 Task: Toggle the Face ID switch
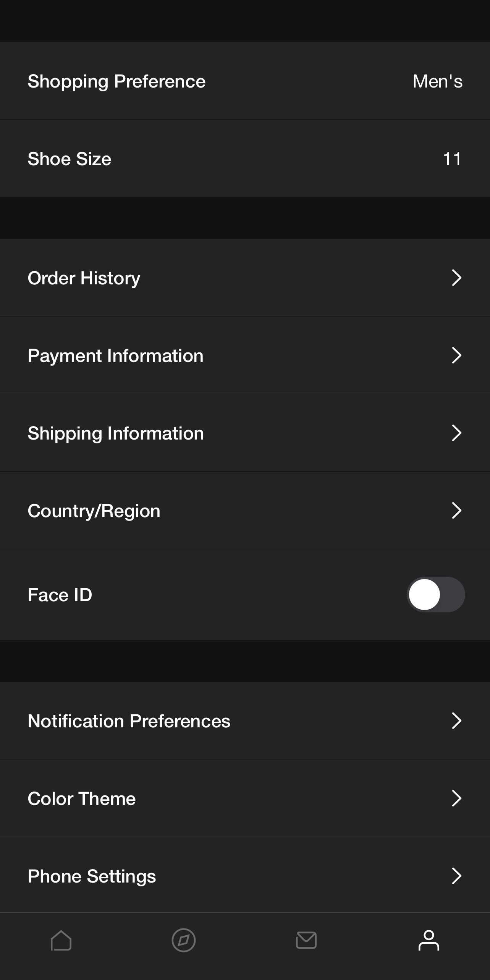coord(436,595)
